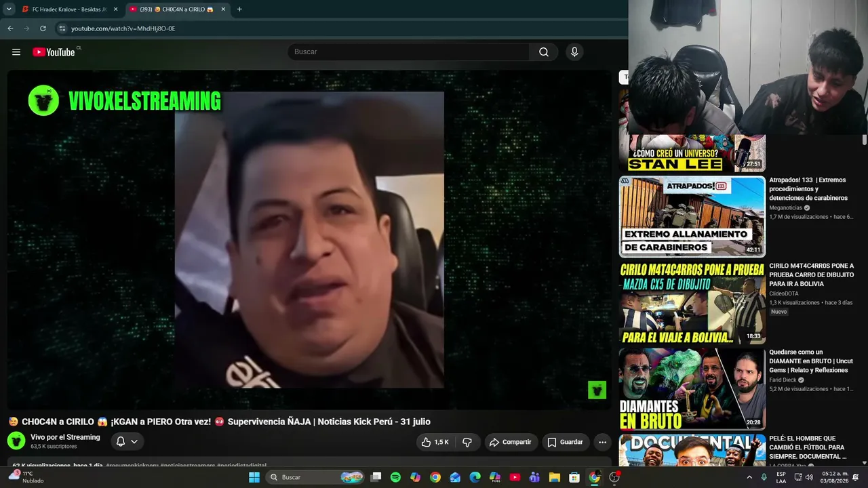Reload the YouTube page
The height and width of the screenshot is (488, 868).
click(x=43, y=28)
